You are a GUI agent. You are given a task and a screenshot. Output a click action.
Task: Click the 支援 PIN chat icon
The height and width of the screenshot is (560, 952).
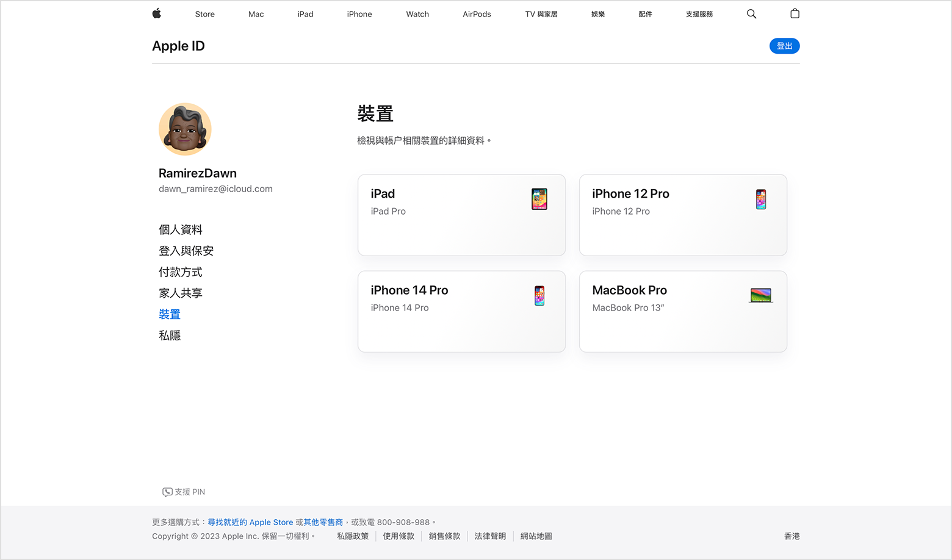[167, 492]
